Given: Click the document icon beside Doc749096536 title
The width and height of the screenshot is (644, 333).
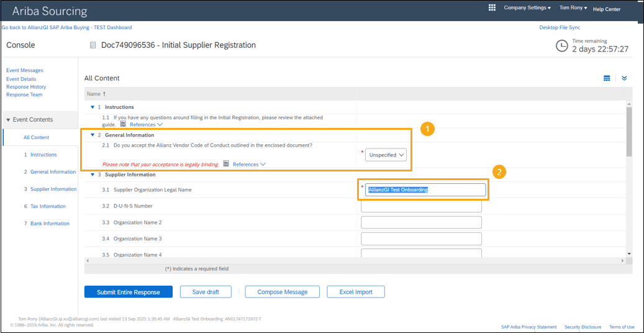Looking at the screenshot, I should (93, 45).
